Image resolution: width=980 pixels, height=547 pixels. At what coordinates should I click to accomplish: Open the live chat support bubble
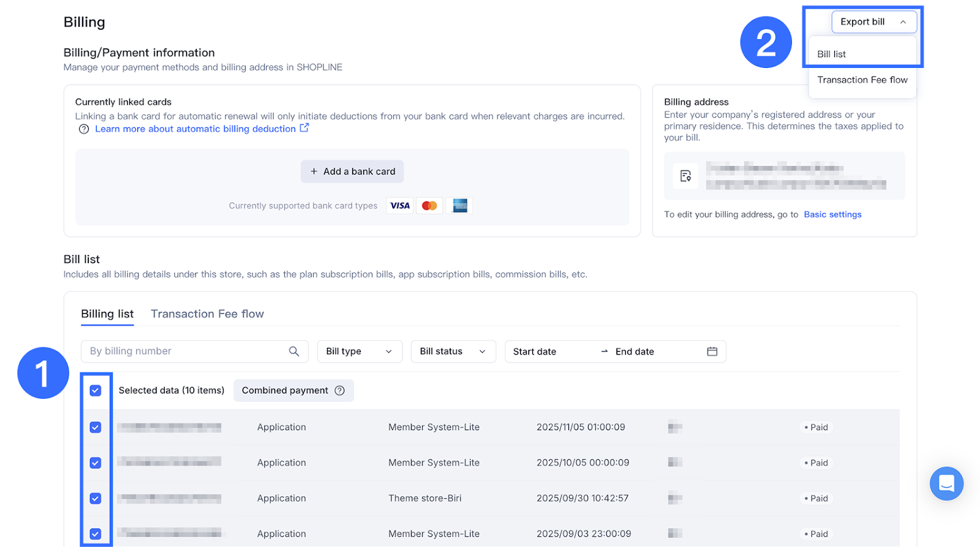click(946, 483)
